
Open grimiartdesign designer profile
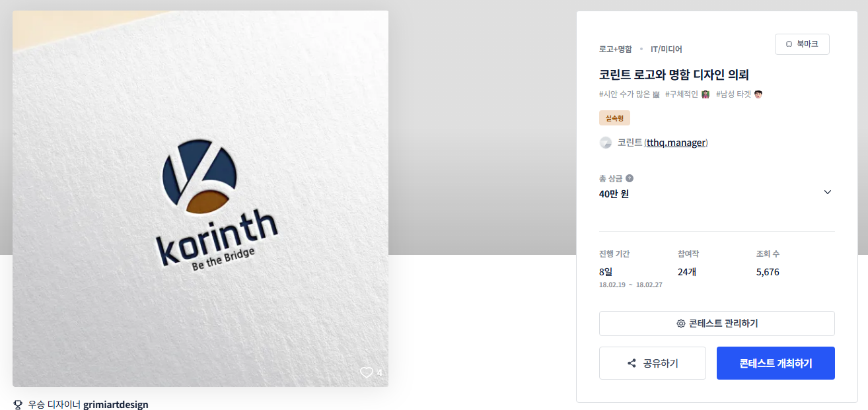click(x=116, y=405)
